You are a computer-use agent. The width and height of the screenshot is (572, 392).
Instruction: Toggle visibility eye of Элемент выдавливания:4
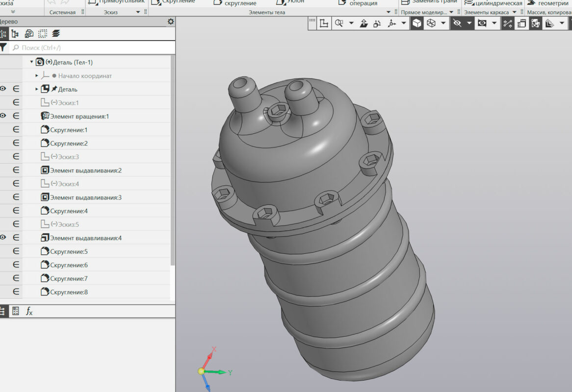pos(3,238)
